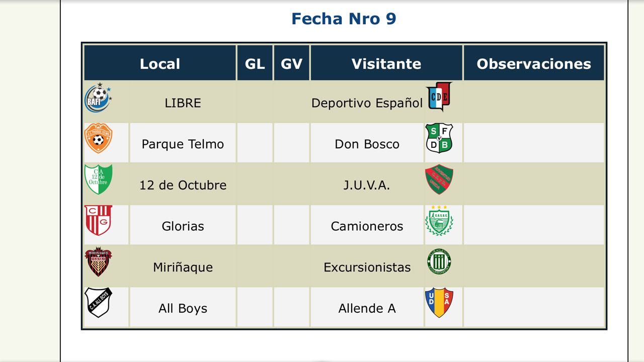The width and height of the screenshot is (644, 362).
Task: Click the Don Bosco SFDB crest
Action: click(439, 138)
